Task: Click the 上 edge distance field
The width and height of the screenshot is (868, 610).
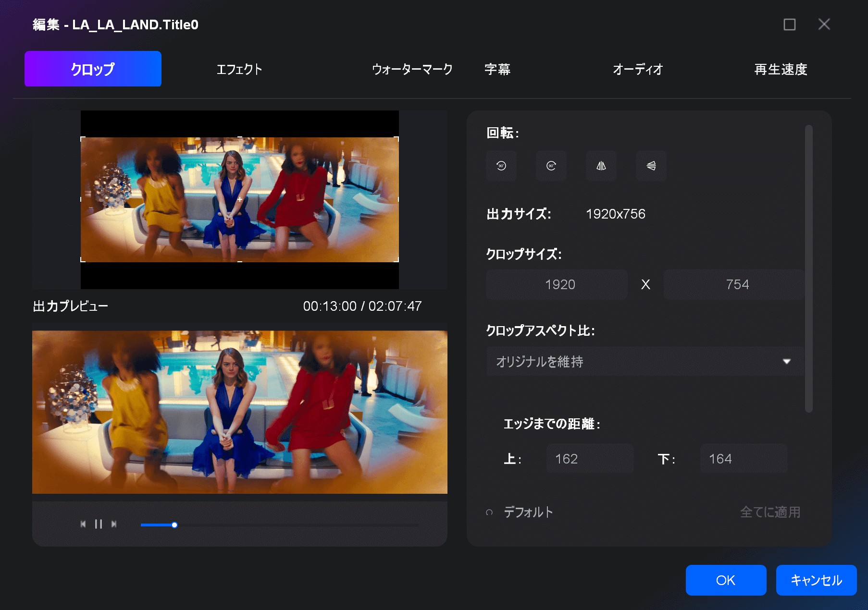Action: pyautogui.click(x=590, y=459)
